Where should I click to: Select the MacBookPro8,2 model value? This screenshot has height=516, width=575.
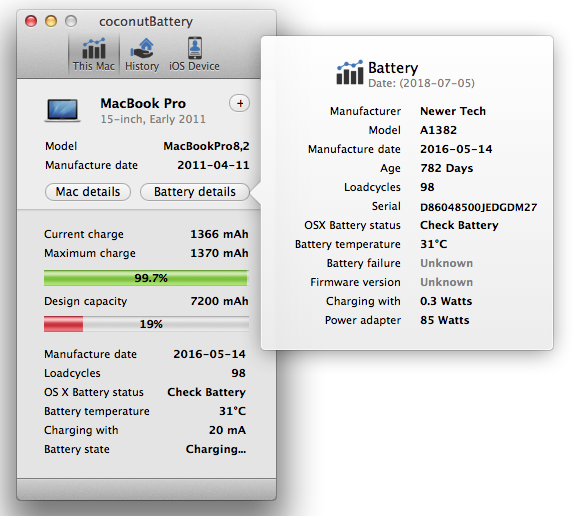pyautogui.click(x=206, y=146)
